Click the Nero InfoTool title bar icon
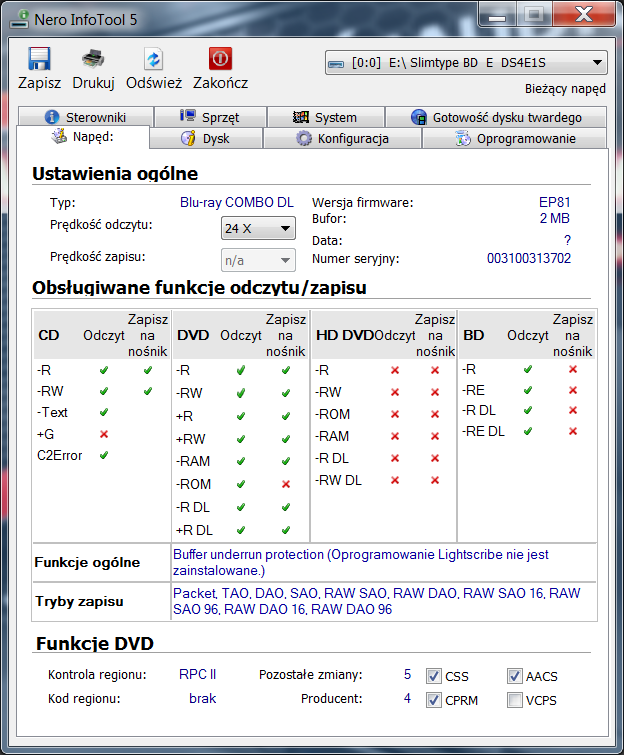The image size is (624, 755). [19, 19]
